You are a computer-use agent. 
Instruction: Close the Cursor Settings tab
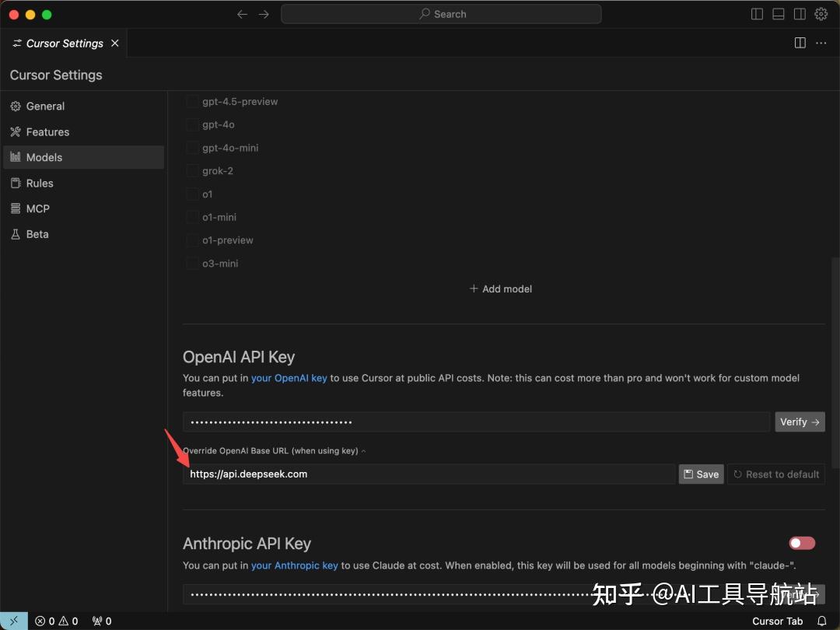pyautogui.click(x=114, y=43)
